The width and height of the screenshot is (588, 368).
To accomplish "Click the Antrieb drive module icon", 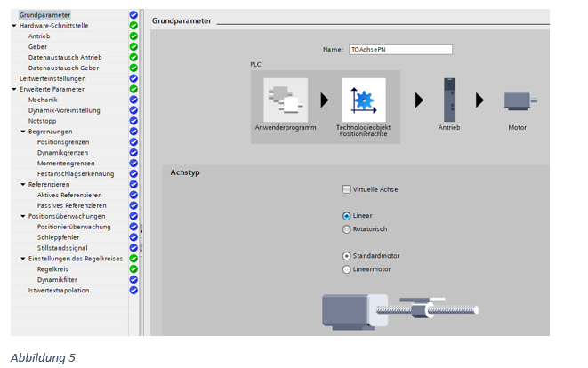I will 449,100.
